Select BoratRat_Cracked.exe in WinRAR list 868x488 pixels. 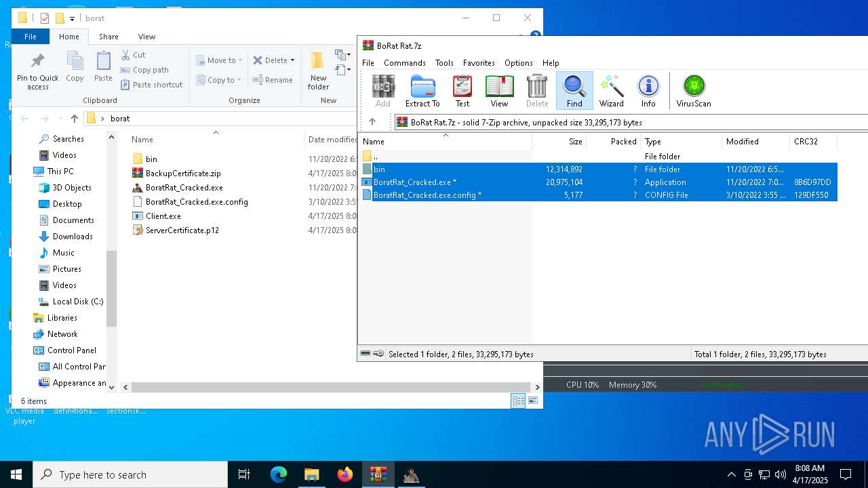click(599, 182)
